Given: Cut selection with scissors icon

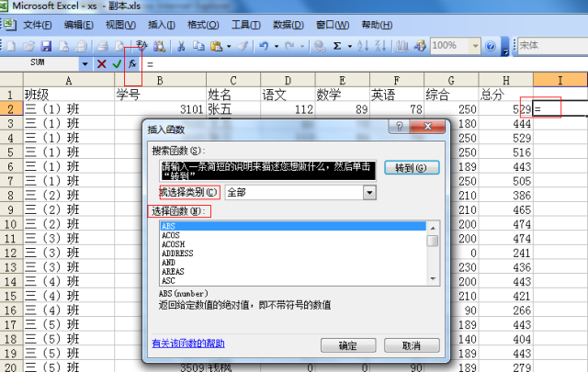Looking at the screenshot, I should 181,46.
